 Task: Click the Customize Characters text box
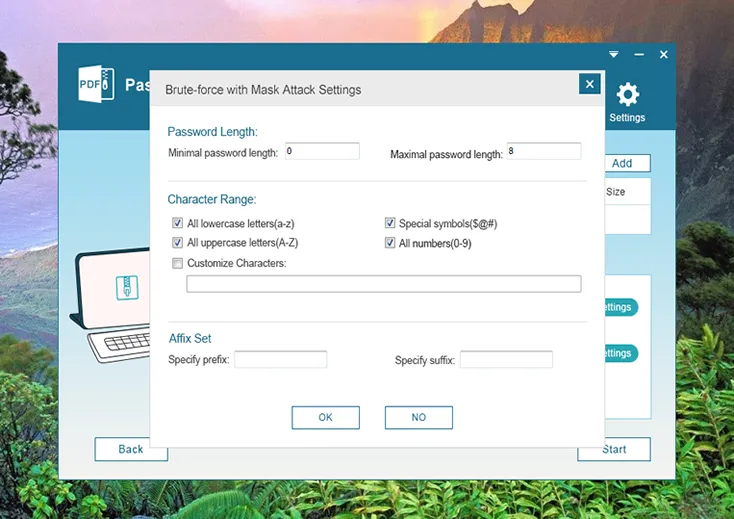[384, 284]
